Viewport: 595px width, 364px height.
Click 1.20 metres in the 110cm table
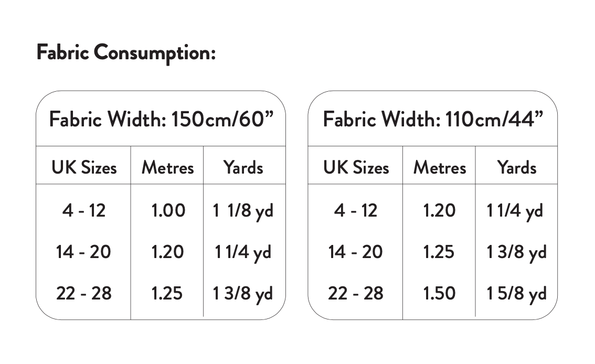click(440, 210)
